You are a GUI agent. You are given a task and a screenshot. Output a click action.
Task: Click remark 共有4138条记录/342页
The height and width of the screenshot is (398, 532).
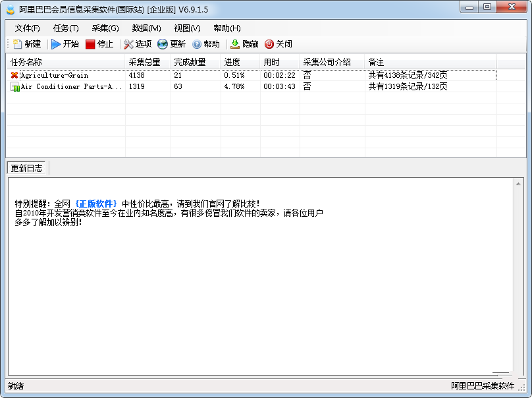point(408,75)
